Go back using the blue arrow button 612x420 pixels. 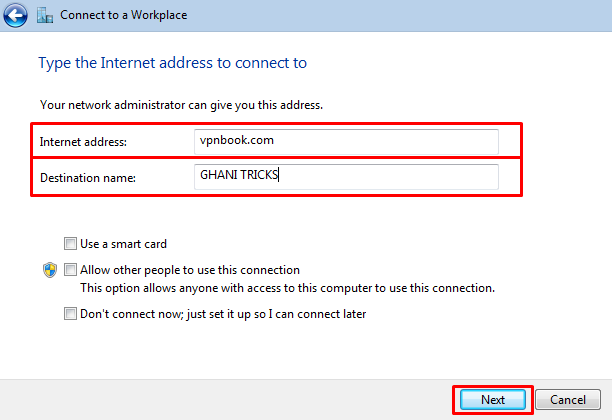pyautogui.click(x=16, y=15)
